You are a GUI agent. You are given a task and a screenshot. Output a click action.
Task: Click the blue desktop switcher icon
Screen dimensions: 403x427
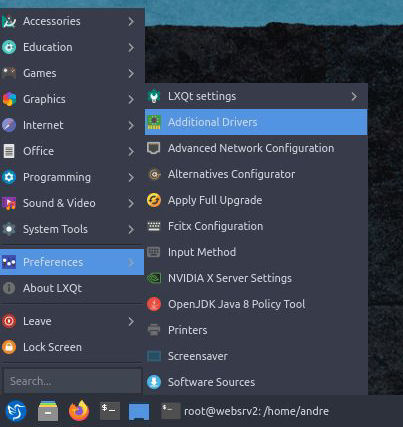(139, 412)
